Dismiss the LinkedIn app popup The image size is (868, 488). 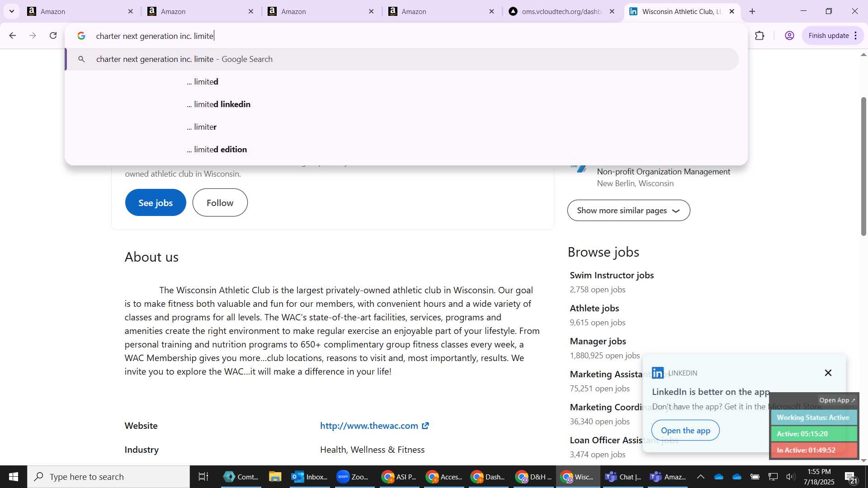click(x=828, y=373)
